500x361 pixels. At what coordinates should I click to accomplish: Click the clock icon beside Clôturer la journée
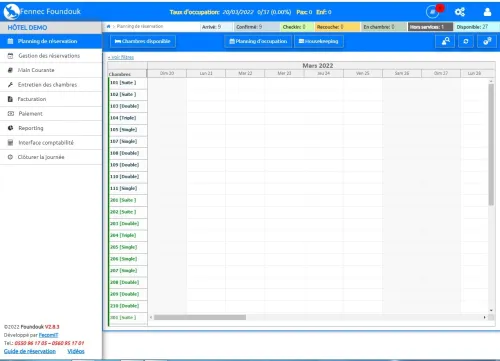(10, 157)
